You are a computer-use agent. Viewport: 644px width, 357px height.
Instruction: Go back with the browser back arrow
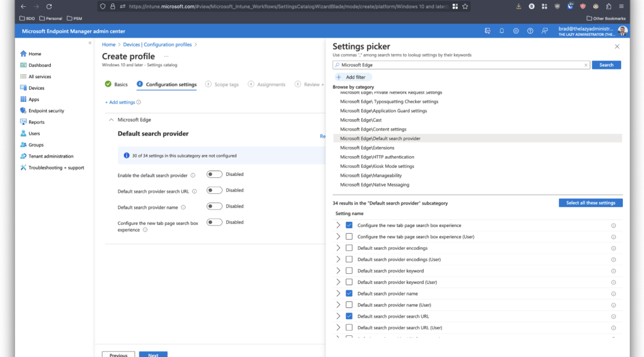pyautogui.click(x=24, y=7)
